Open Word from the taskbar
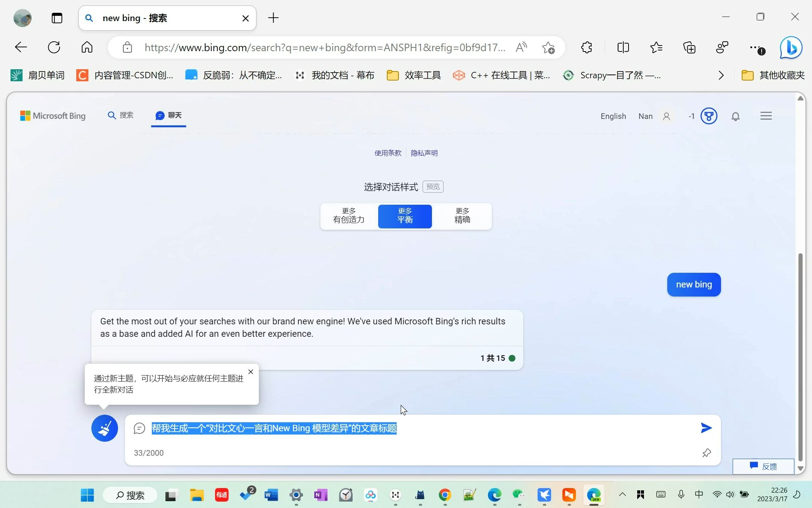Screen dimensions: 812x508 click(271, 495)
